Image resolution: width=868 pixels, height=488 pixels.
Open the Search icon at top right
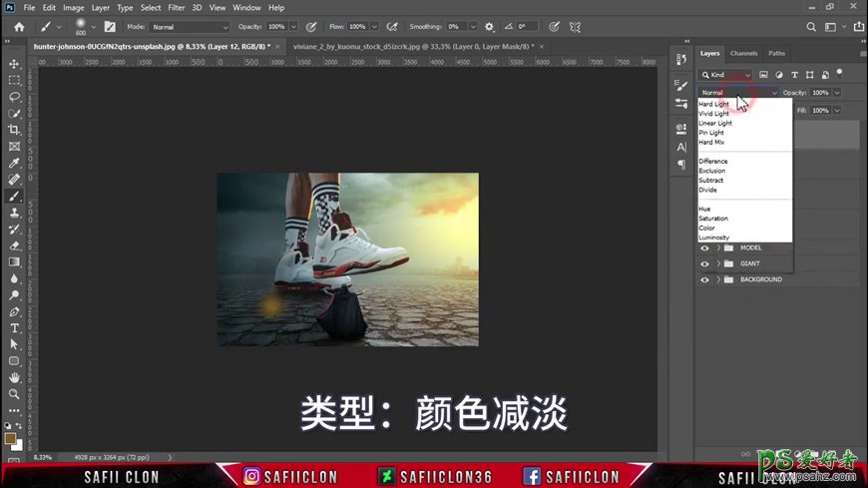pyautogui.click(x=811, y=27)
